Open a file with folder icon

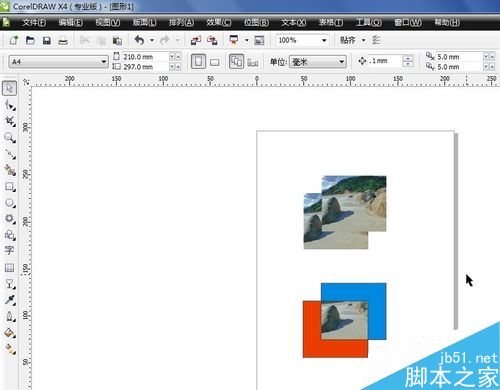tap(30, 40)
